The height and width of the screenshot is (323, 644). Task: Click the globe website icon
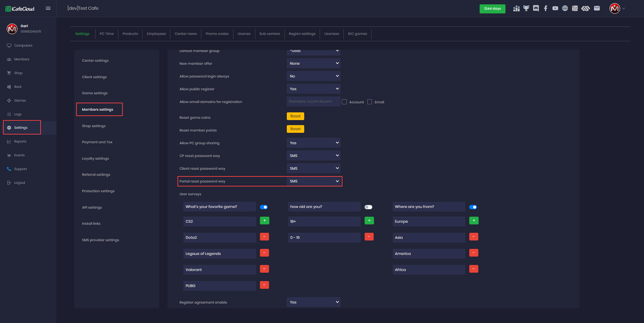pyautogui.click(x=565, y=8)
